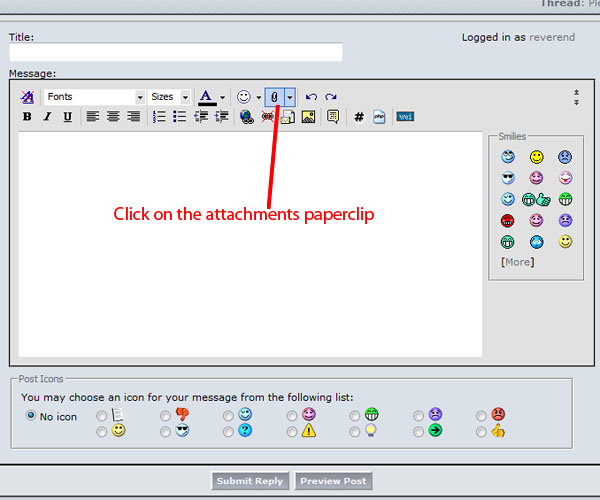This screenshot has height=500, width=600.
Task: Insert hyperlink with the globe icon
Action: point(246,117)
